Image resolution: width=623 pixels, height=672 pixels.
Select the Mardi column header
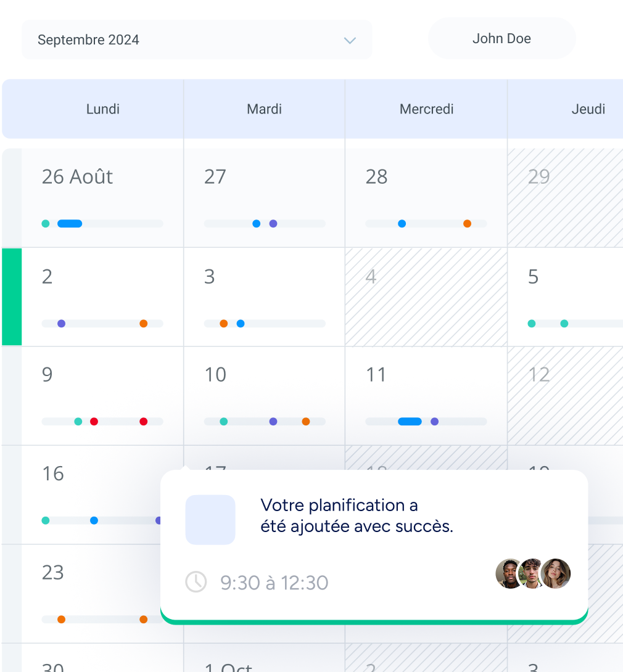pos(264,109)
